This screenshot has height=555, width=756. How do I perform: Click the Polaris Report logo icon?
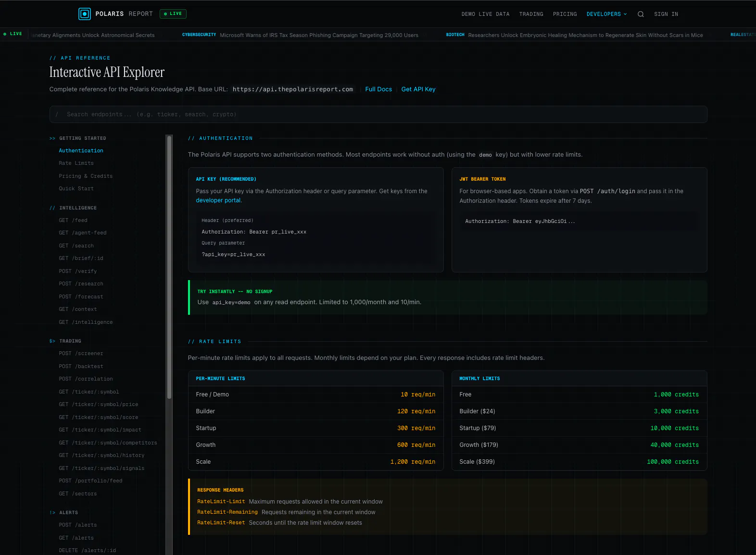click(85, 14)
